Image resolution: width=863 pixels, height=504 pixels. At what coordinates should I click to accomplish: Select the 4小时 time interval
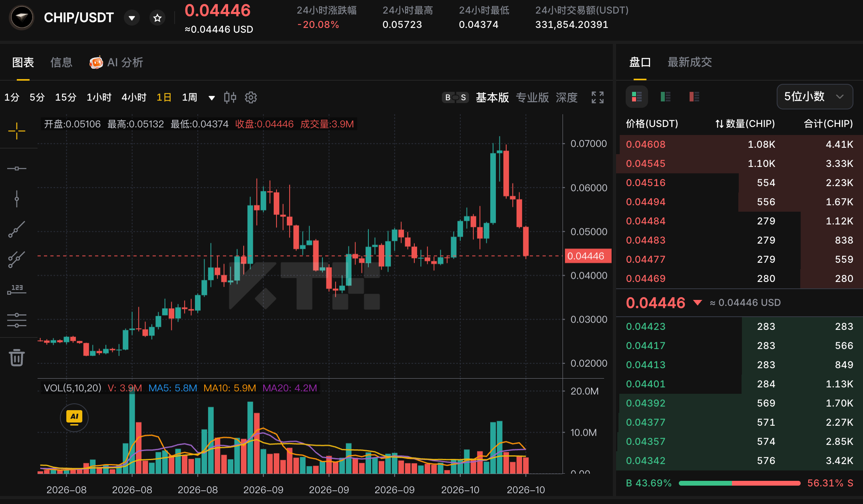[x=134, y=97]
